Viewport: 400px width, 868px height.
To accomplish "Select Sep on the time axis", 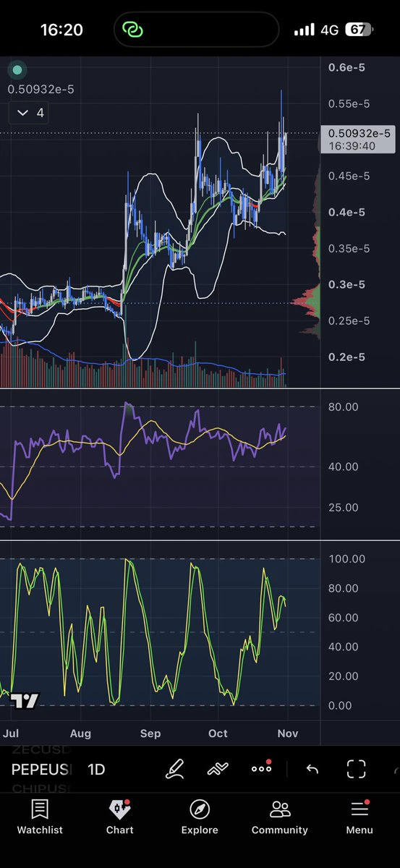I will coord(150,733).
